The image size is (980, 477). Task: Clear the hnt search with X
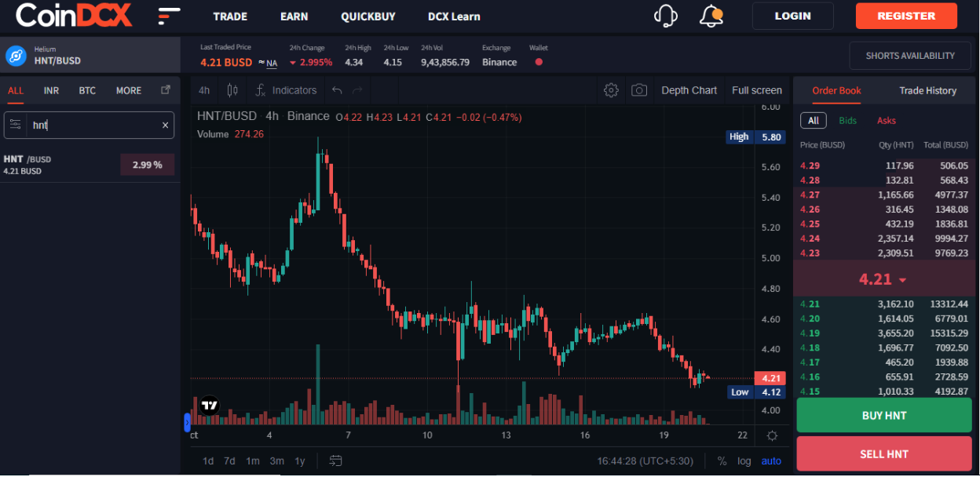pos(165,125)
